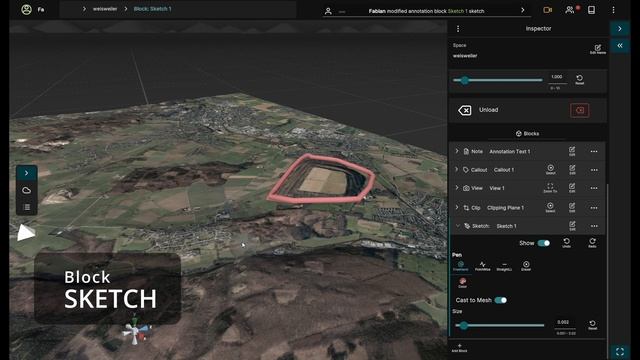Screen dimensions: 640x360
Task: Zoom to View 1
Action: pyautogui.click(x=550, y=188)
